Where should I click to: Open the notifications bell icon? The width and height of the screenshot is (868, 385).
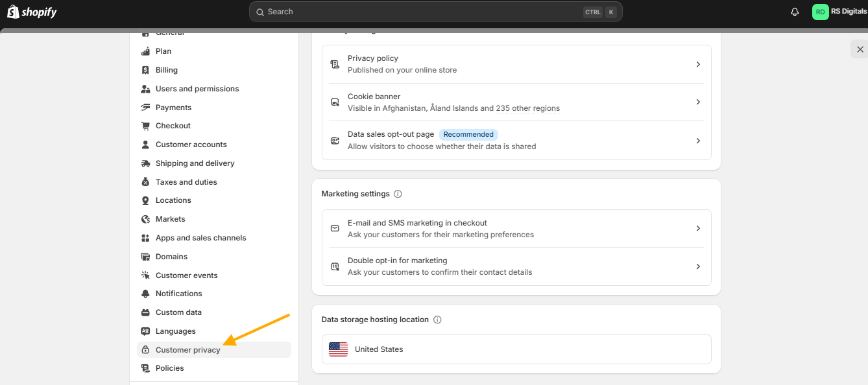(795, 12)
